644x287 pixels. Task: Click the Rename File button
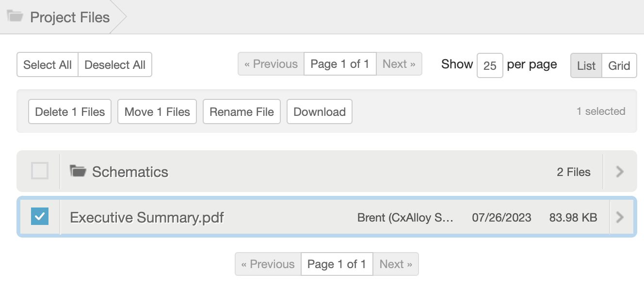241,112
